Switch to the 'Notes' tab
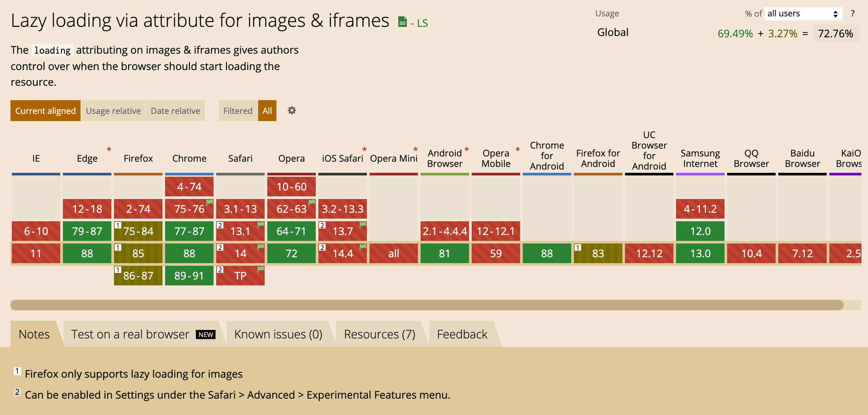Viewport: 868px width, 415px height. (x=34, y=334)
